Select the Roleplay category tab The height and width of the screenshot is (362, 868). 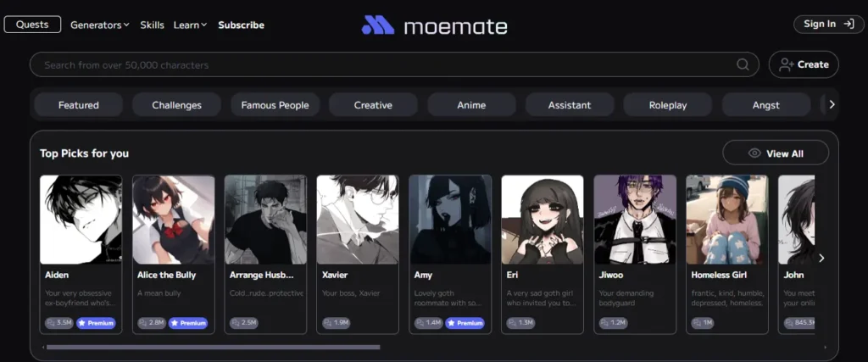coord(668,104)
